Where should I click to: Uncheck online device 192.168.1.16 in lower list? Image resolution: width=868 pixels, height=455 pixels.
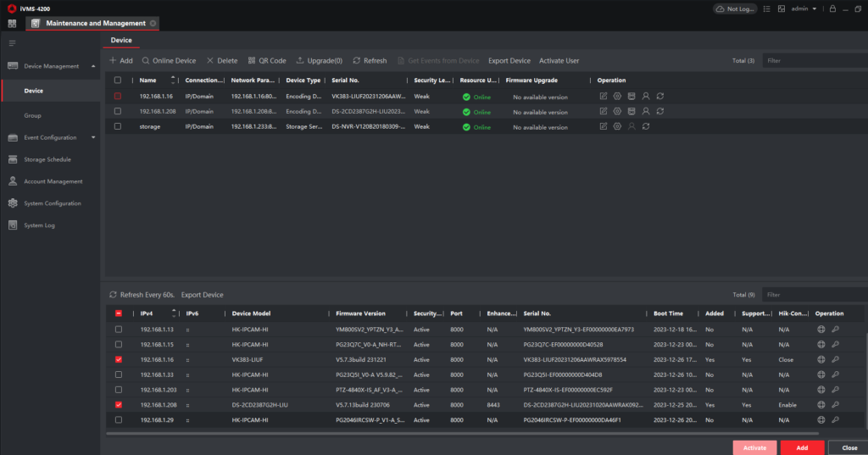pyautogui.click(x=118, y=359)
